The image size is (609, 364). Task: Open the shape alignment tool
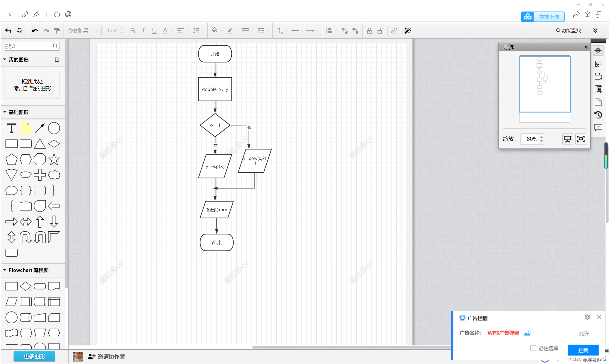(329, 31)
